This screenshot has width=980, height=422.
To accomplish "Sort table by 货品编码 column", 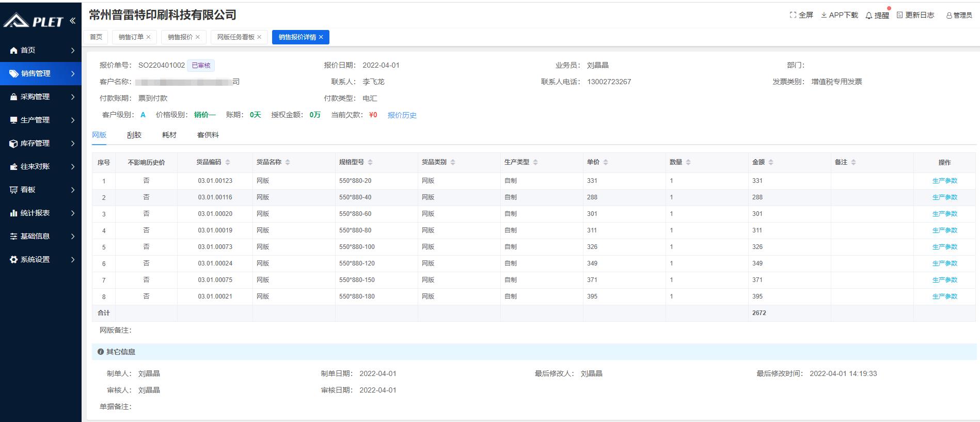I will 228,162.
